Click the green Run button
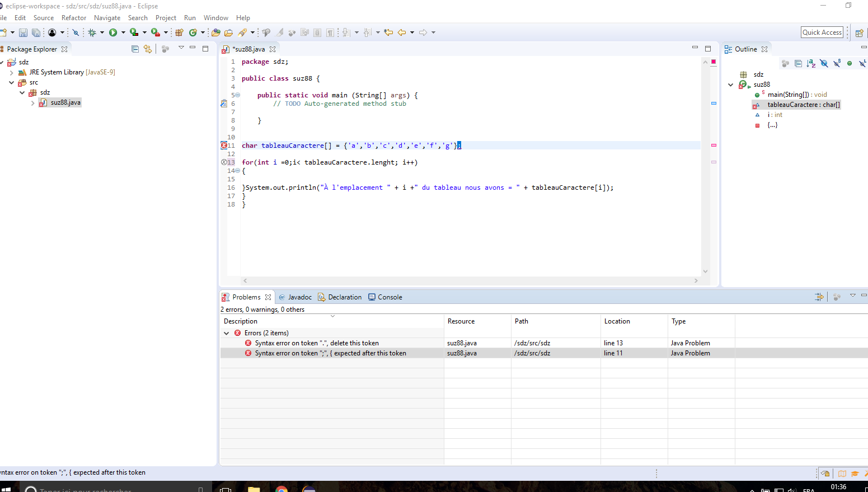Viewport: 868px width, 492px height. 113,32
